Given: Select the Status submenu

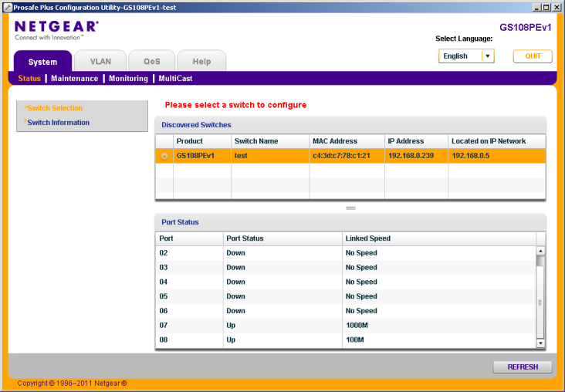Looking at the screenshot, I should pyautogui.click(x=29, y=79).
